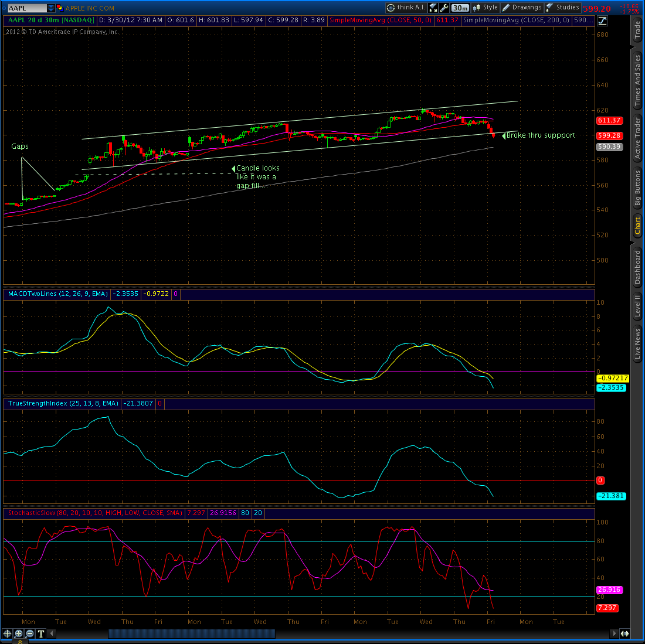Open the Live News side tab
Image resolution: width=645 pixels, height=644 pixels.
click(637, 343)
